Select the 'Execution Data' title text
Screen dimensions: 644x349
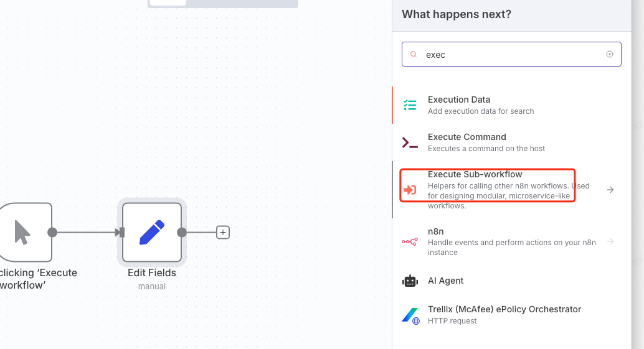[x=459, y=100]
